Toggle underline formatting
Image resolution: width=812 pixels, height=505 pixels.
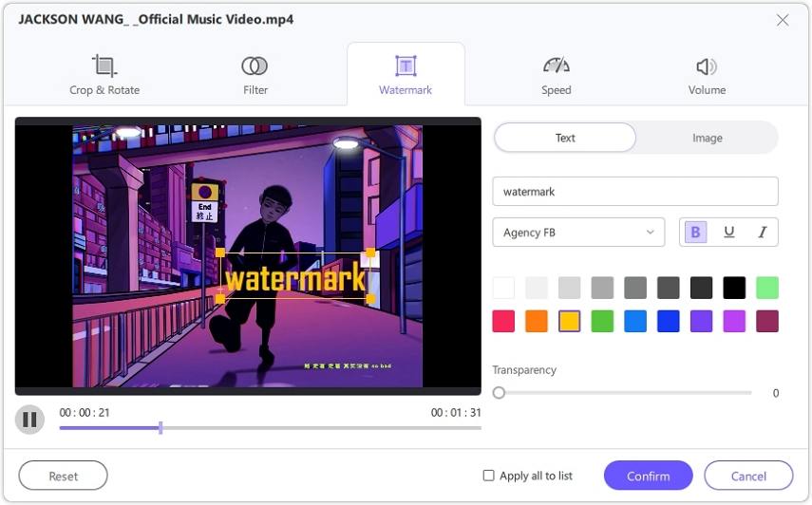(729, 233)
